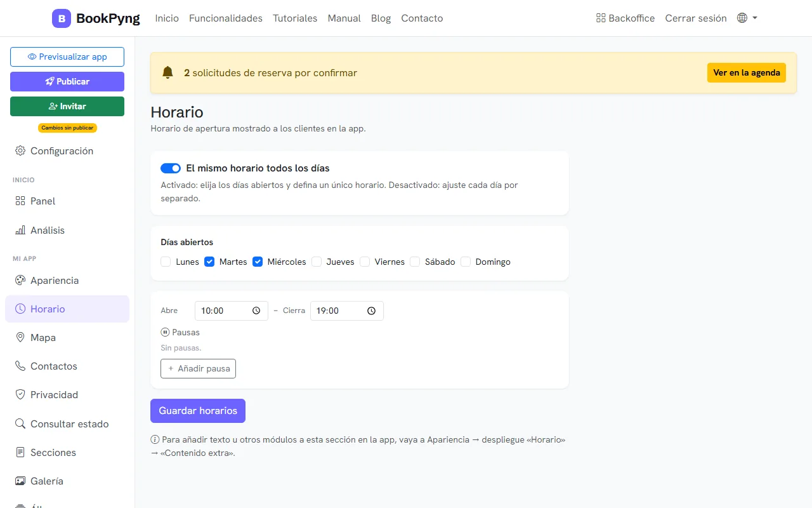Click Añadir pausa button
The image size is (812, 508).
pos(198,368)
